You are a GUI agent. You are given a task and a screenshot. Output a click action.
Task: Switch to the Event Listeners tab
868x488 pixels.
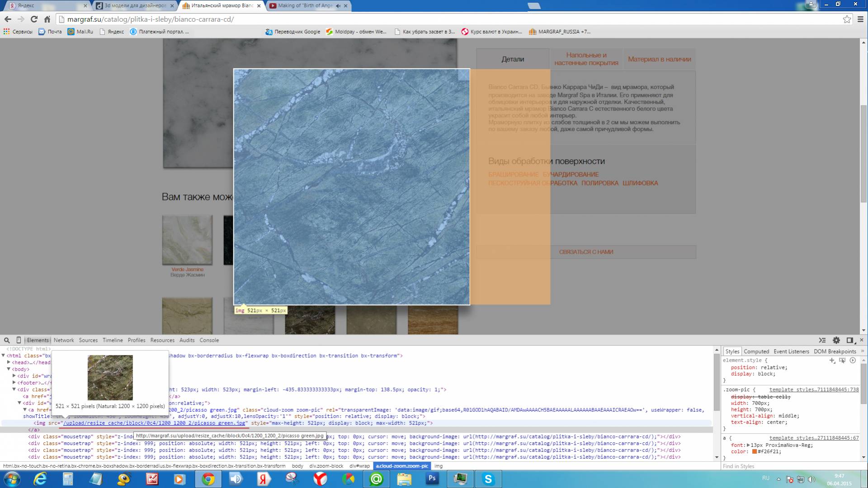click(x=791, y=351)
